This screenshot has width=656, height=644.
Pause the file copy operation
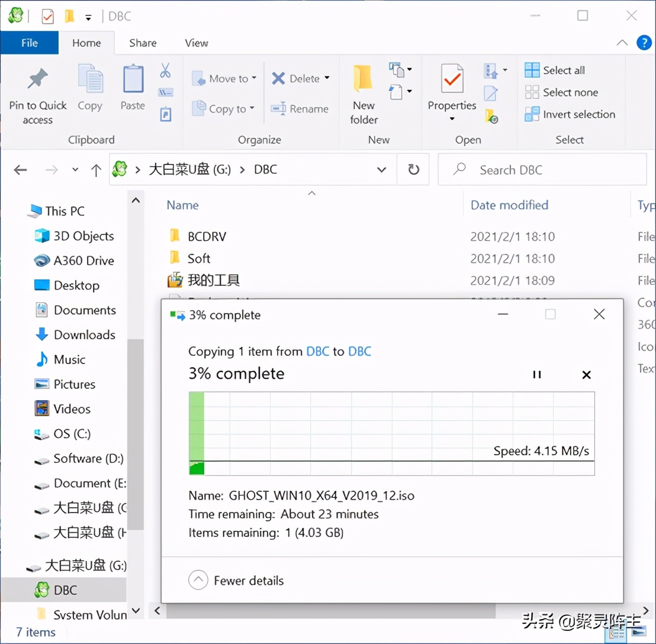pyautogui.click(x=537, y=375)
